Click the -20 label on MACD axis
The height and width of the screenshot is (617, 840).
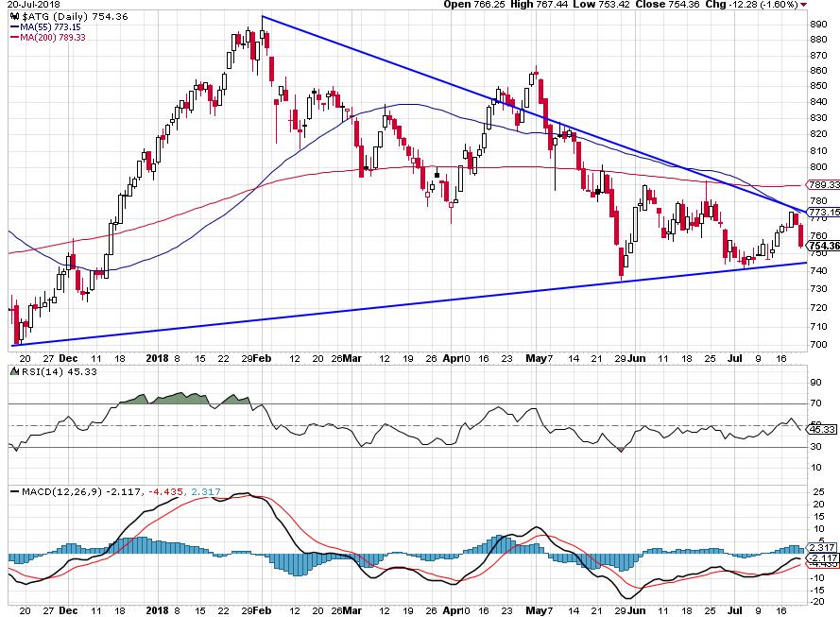point(817,602)
